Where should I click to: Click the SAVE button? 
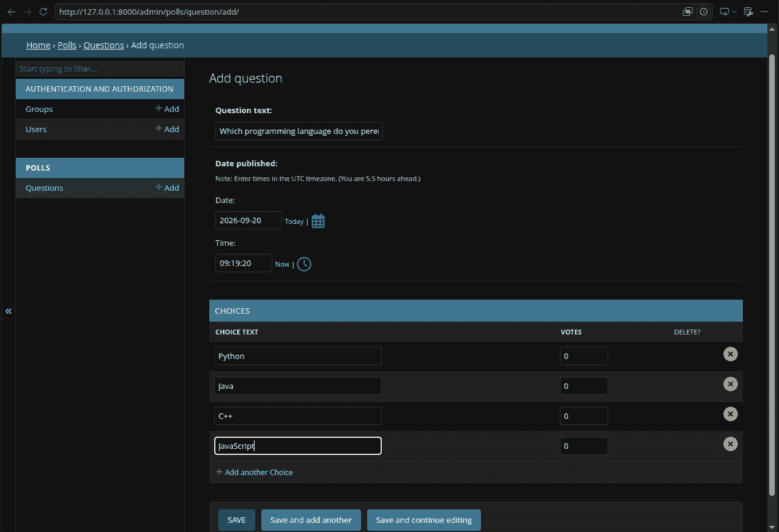tap(237, 520)
